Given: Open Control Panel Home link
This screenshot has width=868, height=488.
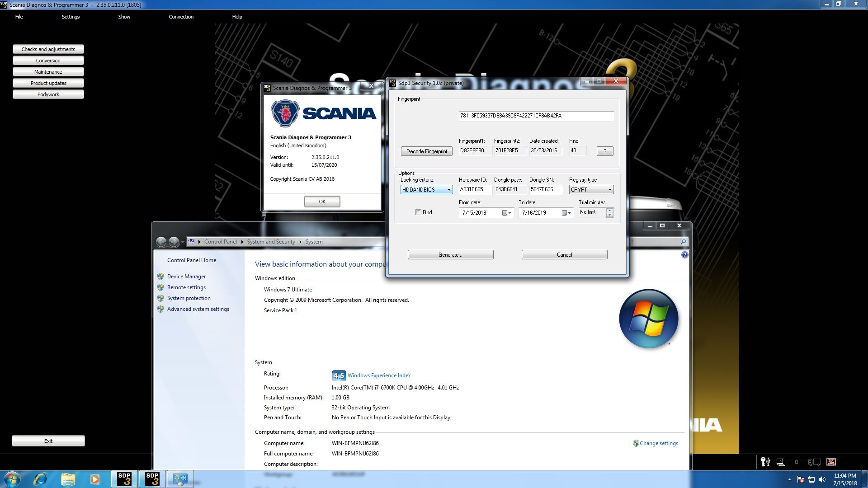Looking at the screenshot, I should (x=192, y=260).
